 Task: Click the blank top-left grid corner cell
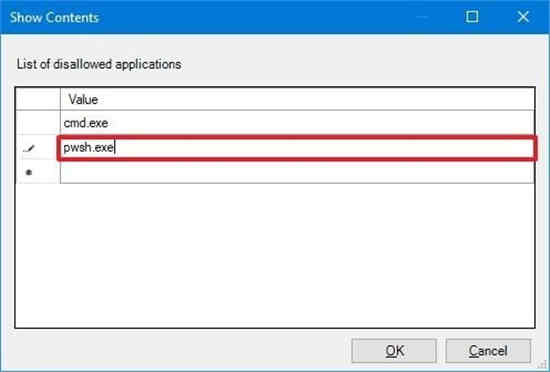pyautogui.click(x=38, y=100)
